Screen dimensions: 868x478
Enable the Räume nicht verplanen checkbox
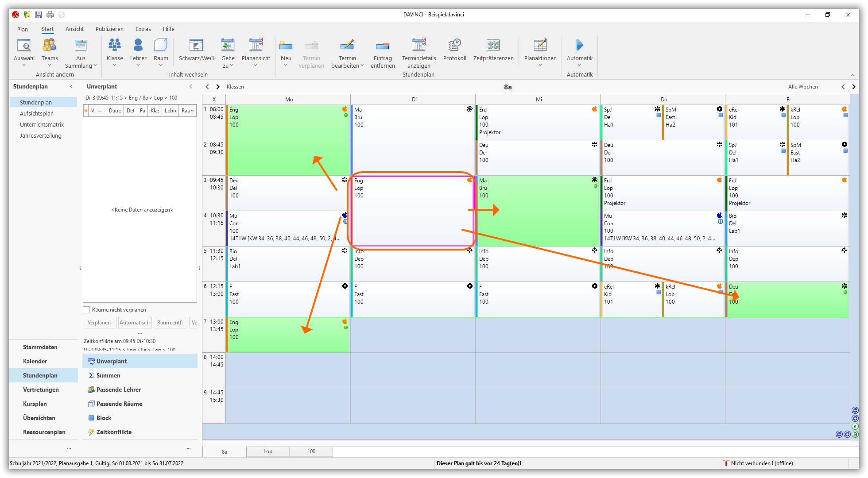coord(87,310)
